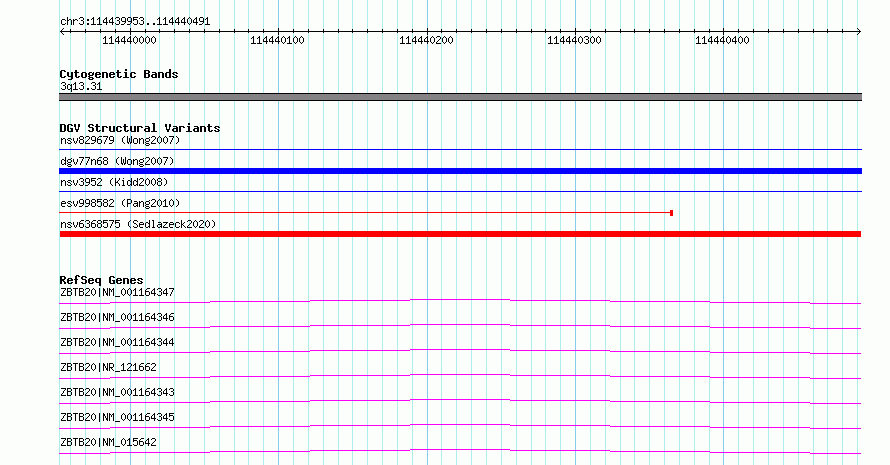Click the ZBTB20|NM_015642 transcript label

[108, 442]
